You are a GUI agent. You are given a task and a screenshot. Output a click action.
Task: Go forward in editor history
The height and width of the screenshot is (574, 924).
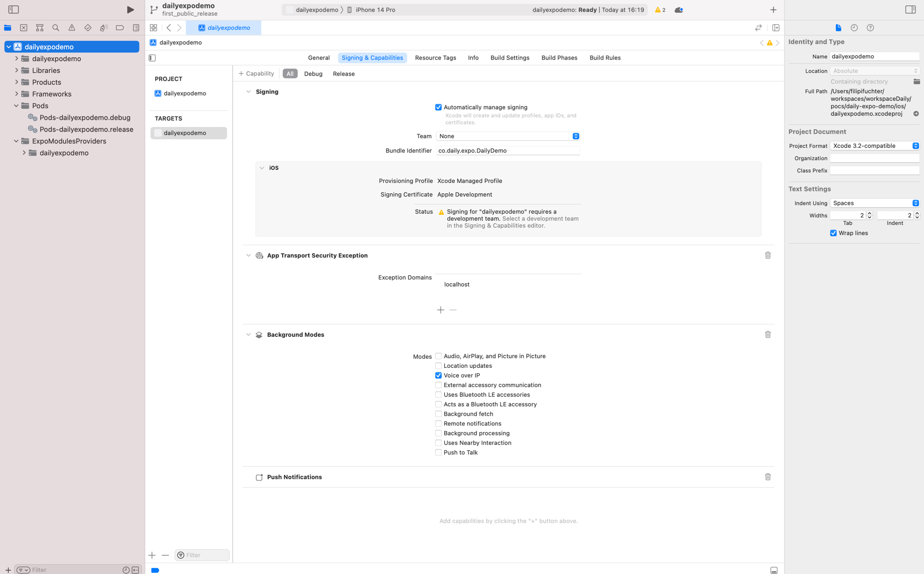click(x=179, y=28)
